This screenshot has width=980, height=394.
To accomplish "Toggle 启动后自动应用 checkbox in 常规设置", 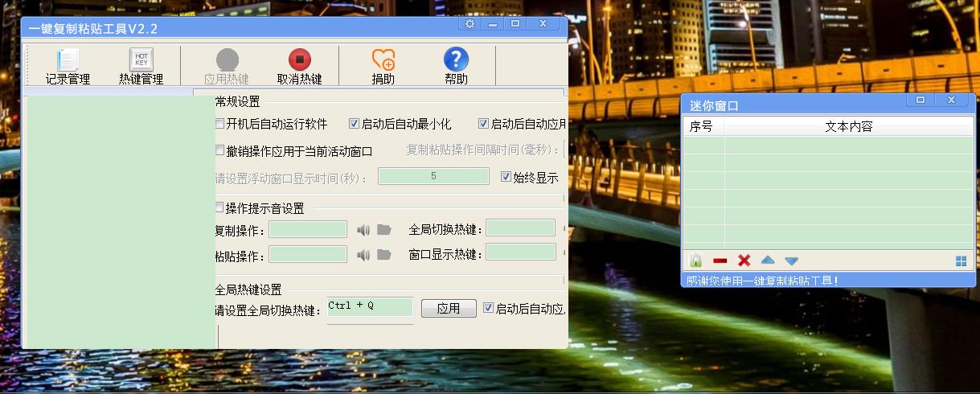I will [483, 124].
